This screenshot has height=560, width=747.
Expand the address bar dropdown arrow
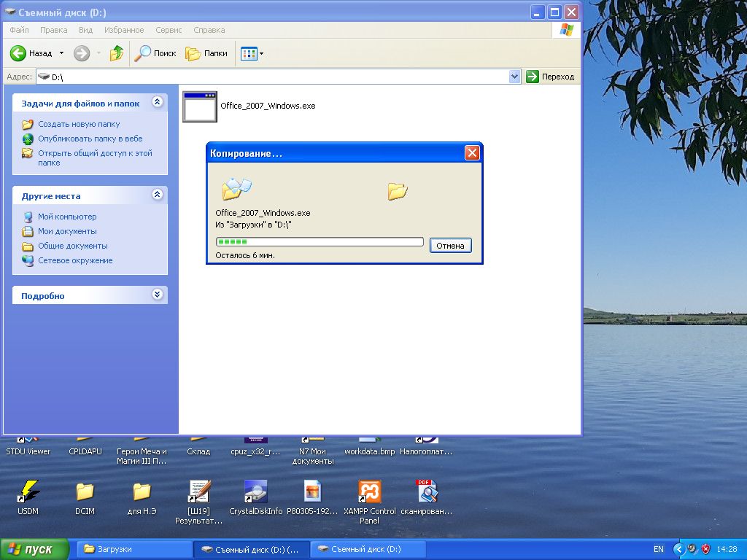(514, 76)
